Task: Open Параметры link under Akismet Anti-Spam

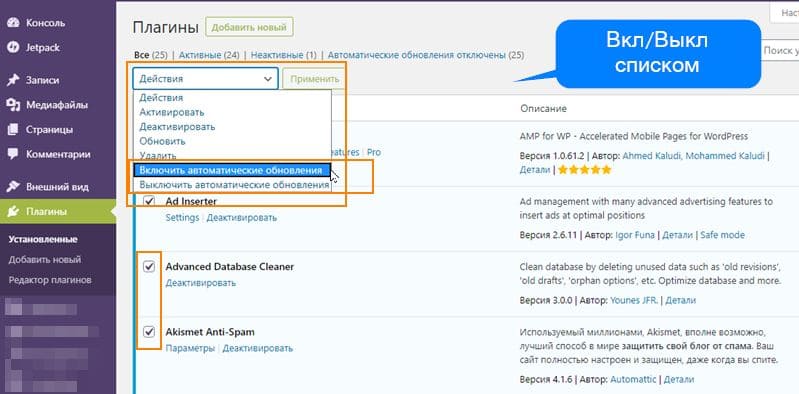Action: point(190,349)
